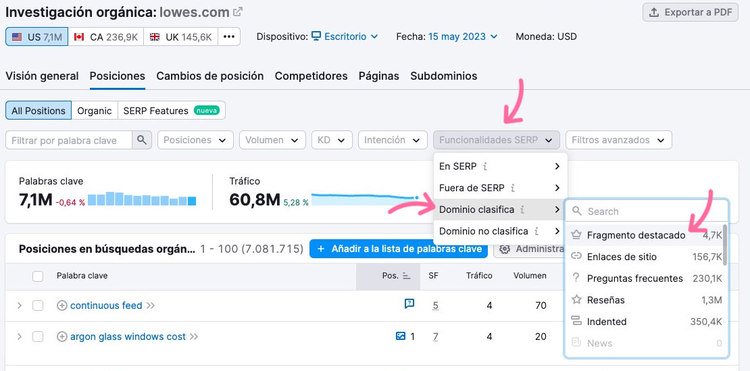
Task: Click the sort icon in the Pos. column
Action: 407,276
